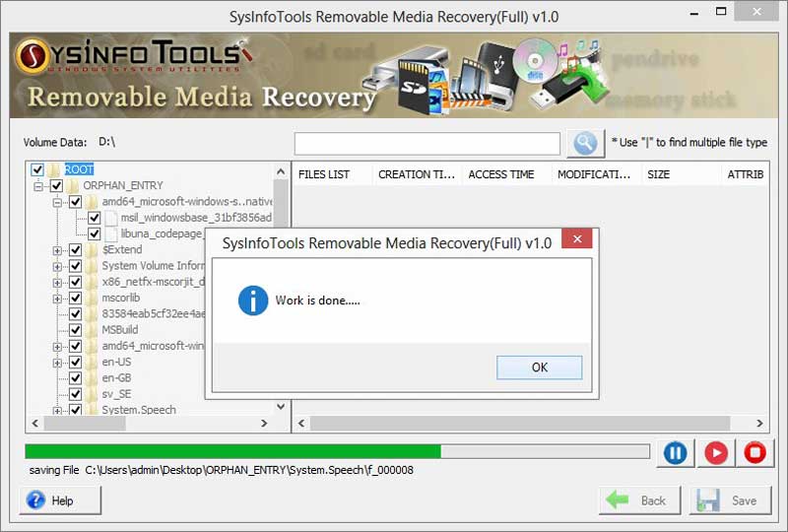Viewport: 788px width, 532px height.
Task: Open the Help button
Action: tap(60, 500)
